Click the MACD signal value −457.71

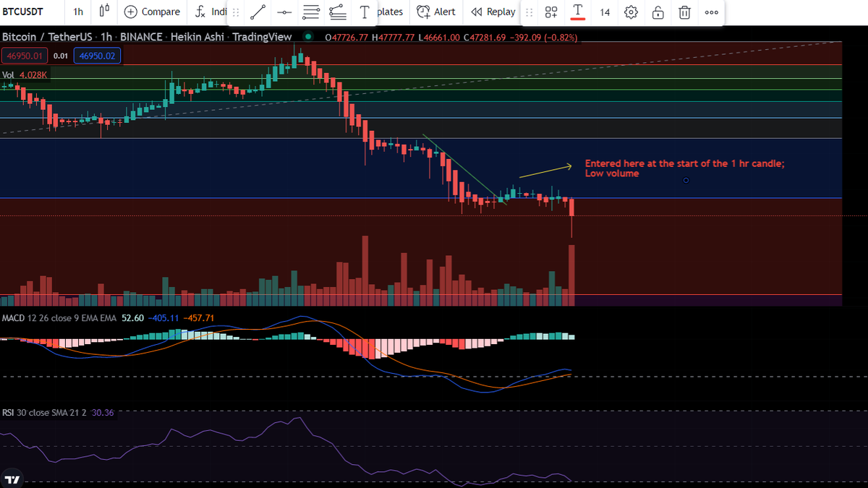(199, 318)
